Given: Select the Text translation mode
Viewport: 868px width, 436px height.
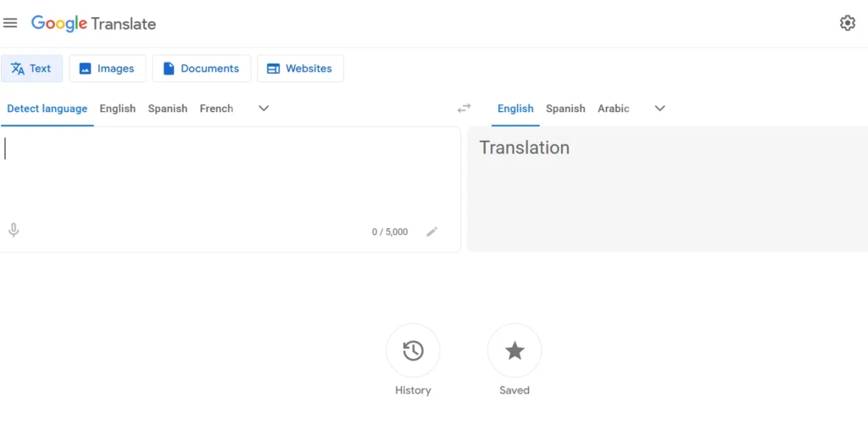Looking at the screenshot, I should tap(31, 68).
